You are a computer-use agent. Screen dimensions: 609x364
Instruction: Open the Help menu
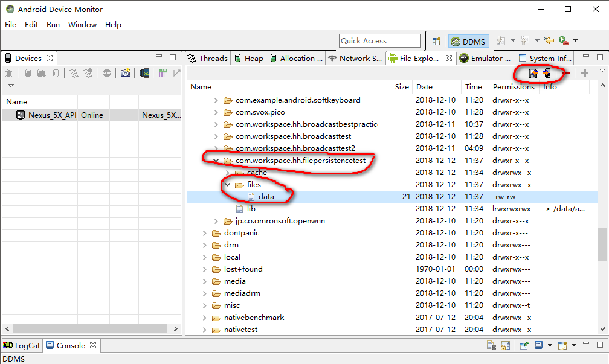pos(113,24)
